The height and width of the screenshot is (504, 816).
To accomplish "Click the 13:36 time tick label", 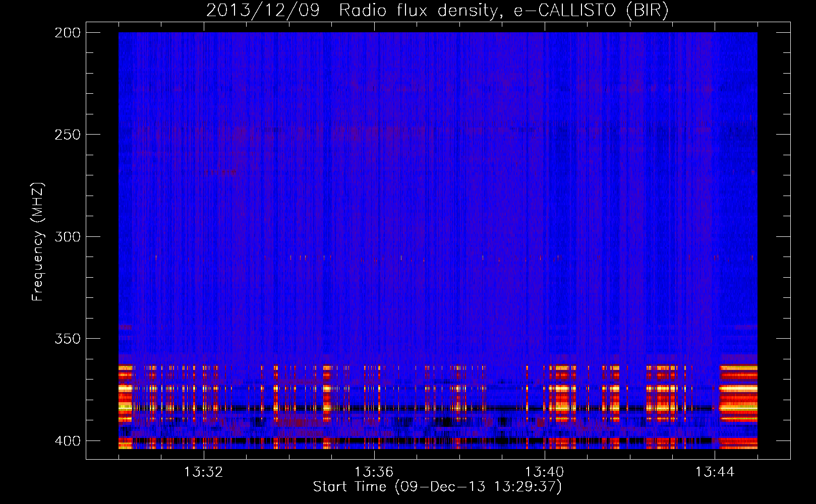I will 374,472.
